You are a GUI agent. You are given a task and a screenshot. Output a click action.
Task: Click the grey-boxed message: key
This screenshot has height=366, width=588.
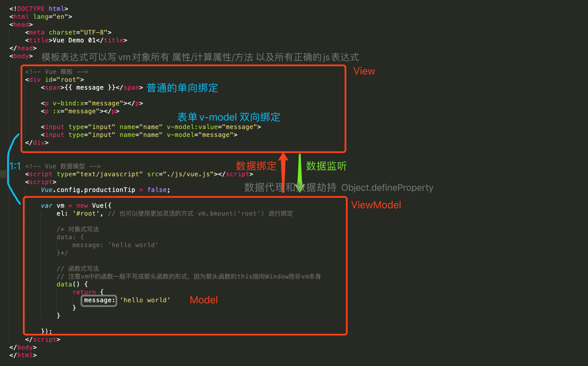pyautogui.click(x=99, y=301)
